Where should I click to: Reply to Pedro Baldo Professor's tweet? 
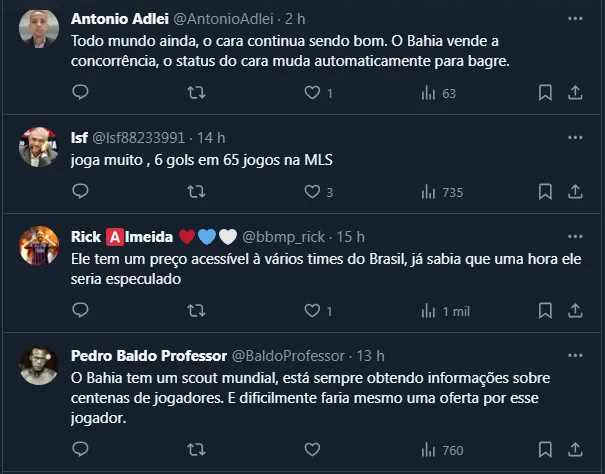(x=81, y=449)
